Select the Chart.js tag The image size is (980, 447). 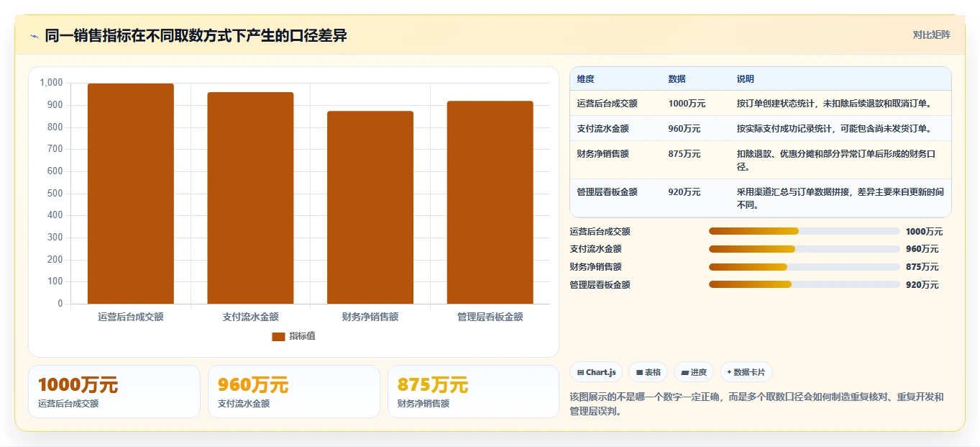coord(597,372)
